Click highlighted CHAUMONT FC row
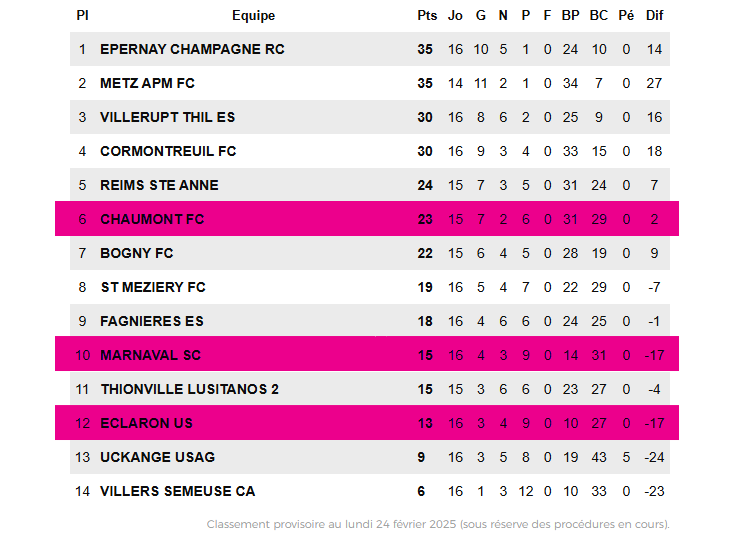The width and height of the screenshot is (746, 543). click(x=152, y=219)
